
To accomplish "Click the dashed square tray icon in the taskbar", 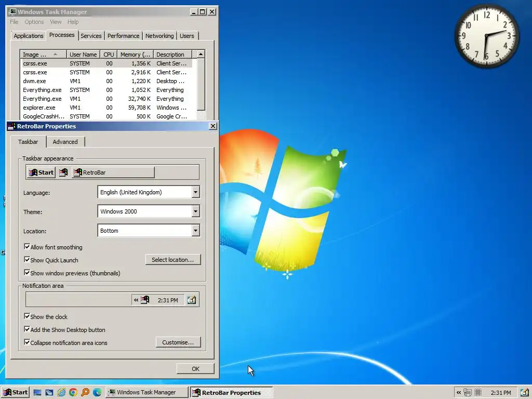I will (x=478, y=393).
